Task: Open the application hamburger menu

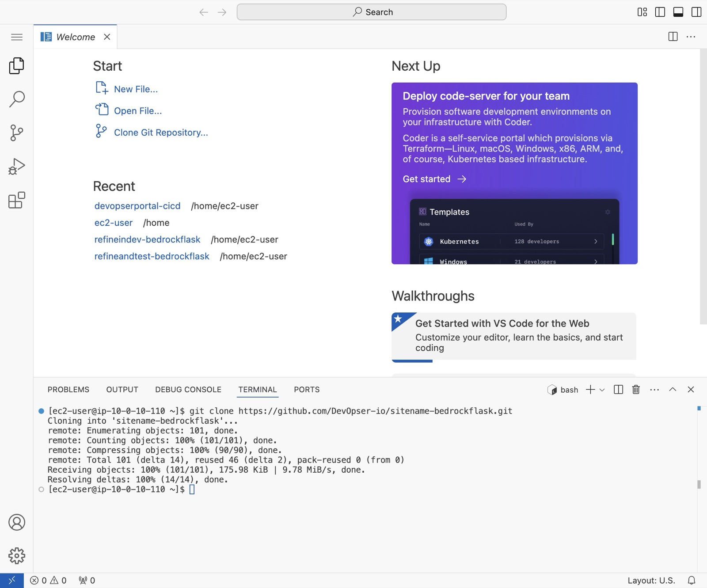Action: pyautogui.click(x=16, y=37)
